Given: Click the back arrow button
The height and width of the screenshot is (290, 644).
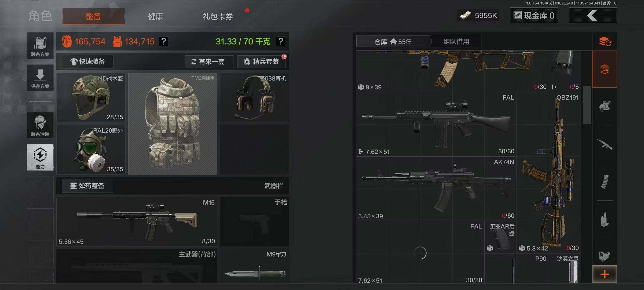Looking at the screenshot, I should (x=593, y=16).
